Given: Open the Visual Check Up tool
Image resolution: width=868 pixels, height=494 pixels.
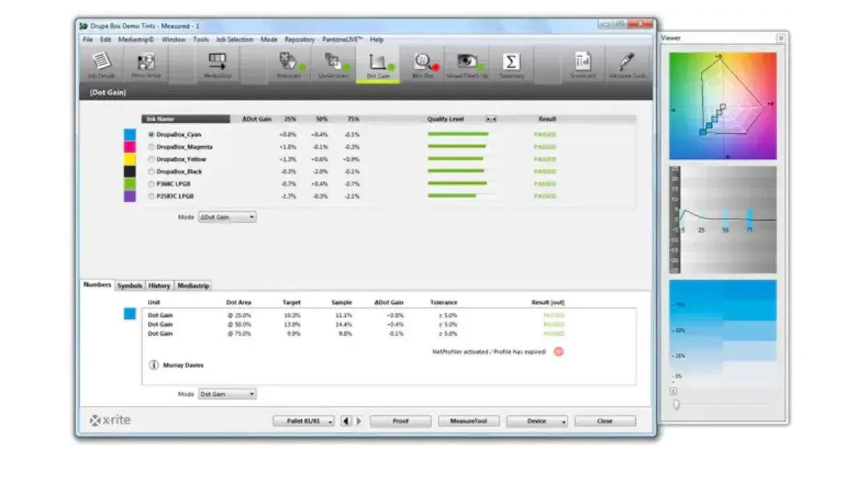Looking at the screenshot, I should coord(468,64).
